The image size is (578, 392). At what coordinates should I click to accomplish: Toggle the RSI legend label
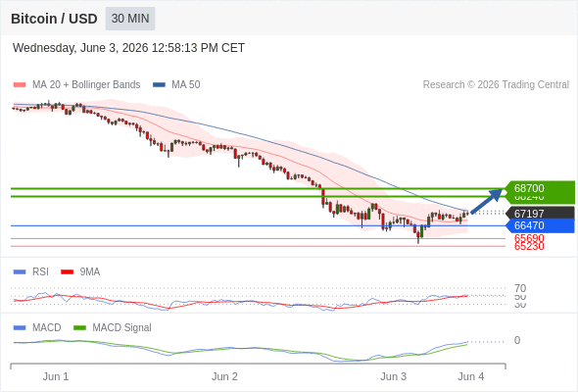click(40, 272)
